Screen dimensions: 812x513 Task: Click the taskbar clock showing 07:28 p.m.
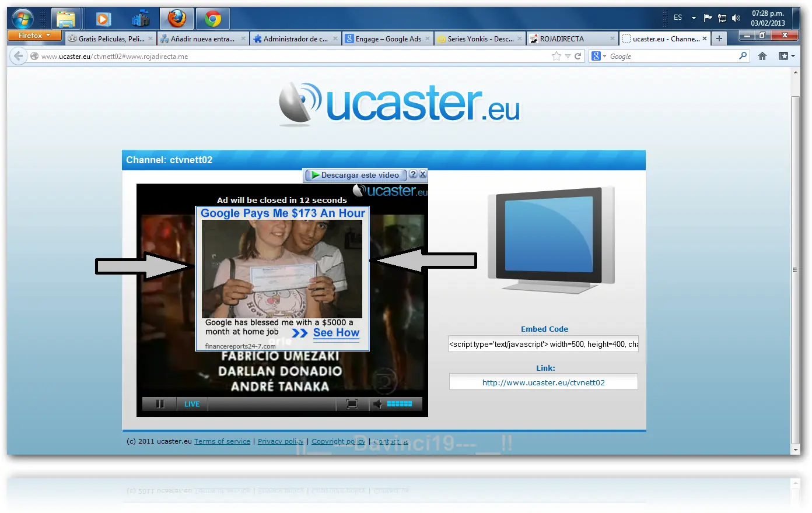tap(768, 18)
